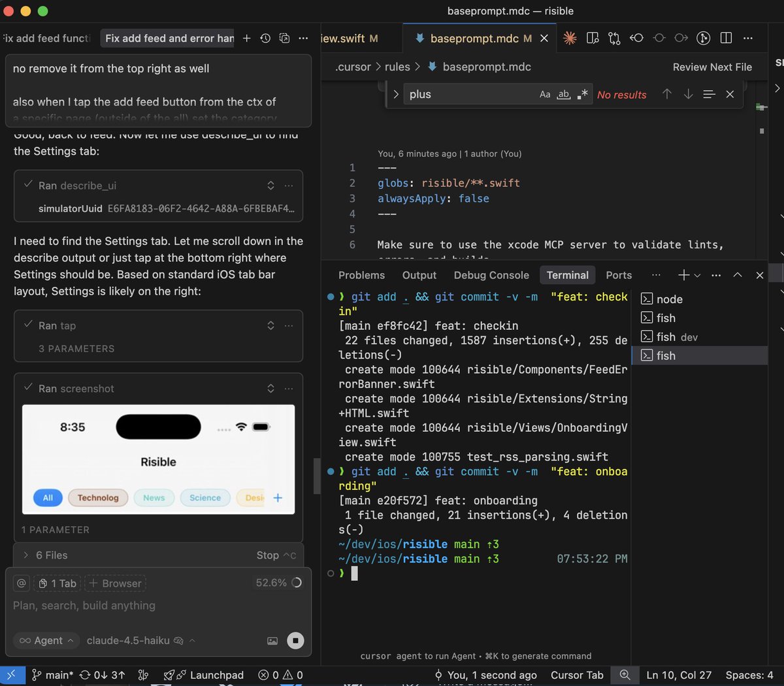Close the find widget

pos(730,94)
